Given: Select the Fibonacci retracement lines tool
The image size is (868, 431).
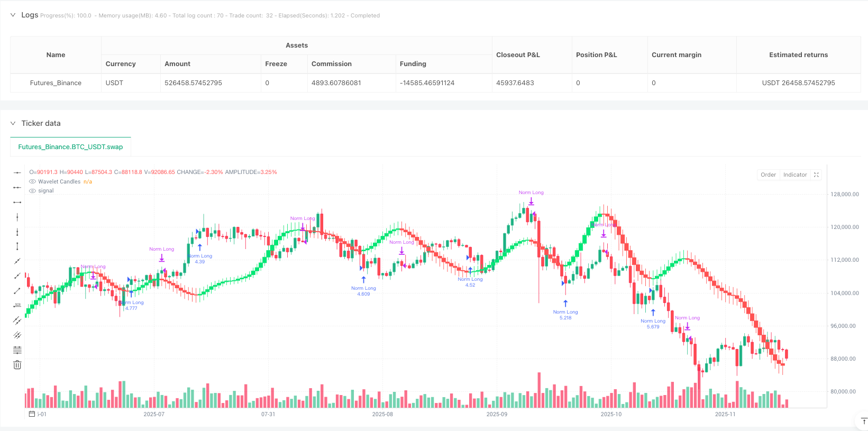Looking at the screenshot, I should click(17, 350).
